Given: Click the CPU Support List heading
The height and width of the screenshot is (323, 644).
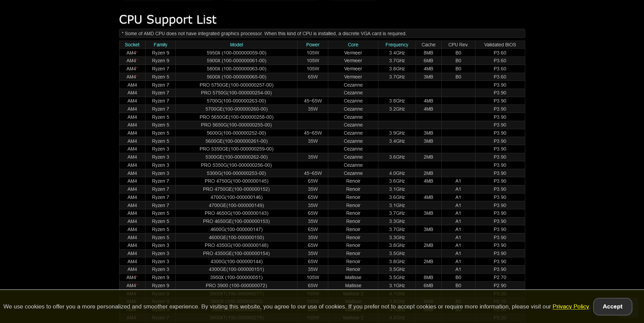Looking at the screenshot, I should coord(168,20).
